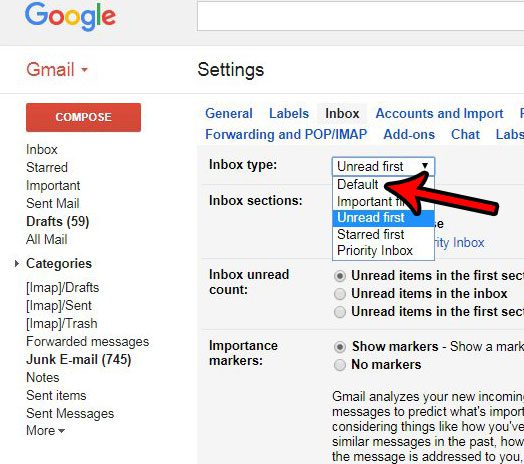Screen dimensions: 524x464
Task: Expand the More labels dropdown
Action: [45, 431]
